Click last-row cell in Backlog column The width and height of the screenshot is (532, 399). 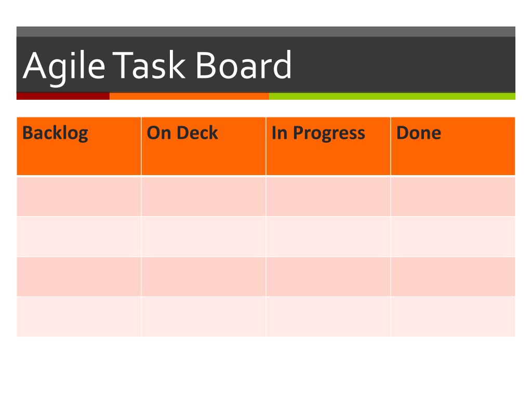click(79, 317)
